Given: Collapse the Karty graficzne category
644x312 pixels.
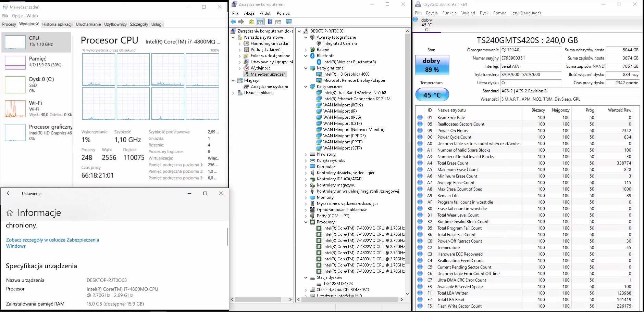Looking at the screenshot, I should tap(306, 68).
